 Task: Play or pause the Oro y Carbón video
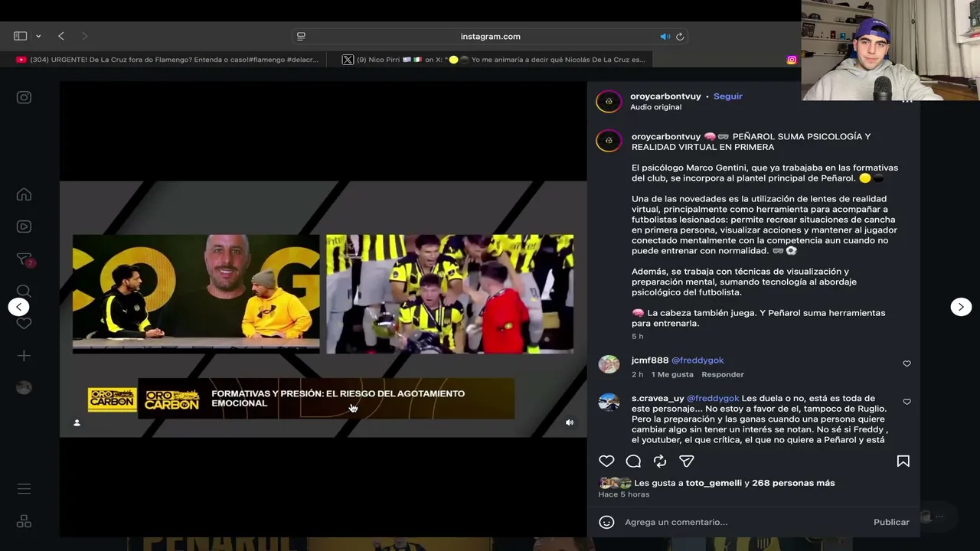tap(323, 308)
